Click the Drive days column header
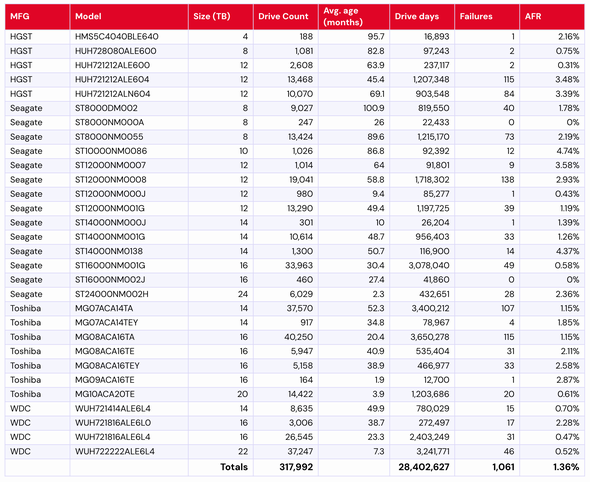This screenshot has height=482, width=590. [x=422, y=17]
